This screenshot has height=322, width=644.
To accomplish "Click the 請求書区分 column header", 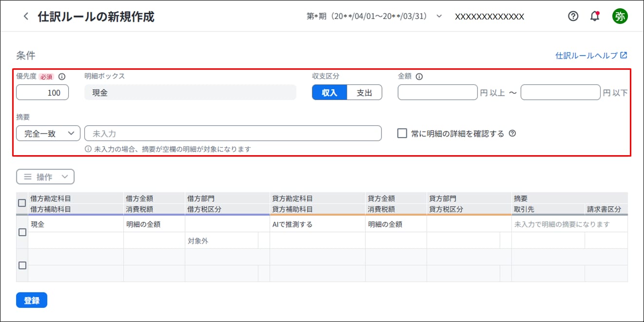I will [x=606, y=209].
